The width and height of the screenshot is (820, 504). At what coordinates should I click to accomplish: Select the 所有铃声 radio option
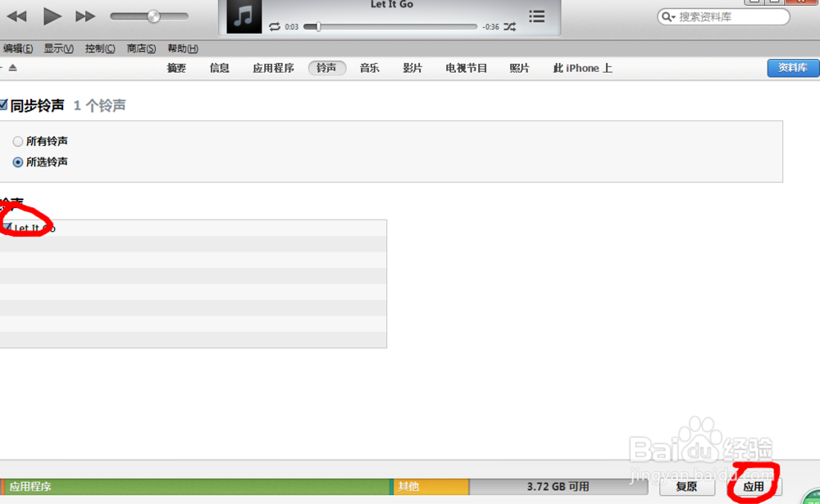tap(18, 141)
